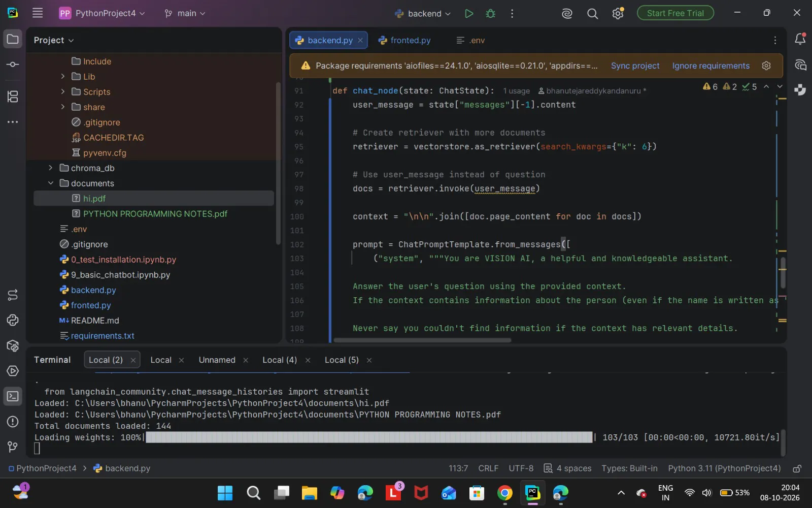The height and width of the screenshot is (508, 812).
Task: Close the backend.py editor tab
Action: pyautogui.click(x=360, y=40)
